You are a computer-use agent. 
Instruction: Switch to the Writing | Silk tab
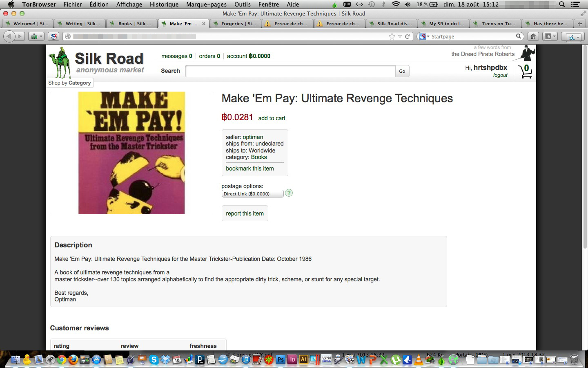coord(79,24)
